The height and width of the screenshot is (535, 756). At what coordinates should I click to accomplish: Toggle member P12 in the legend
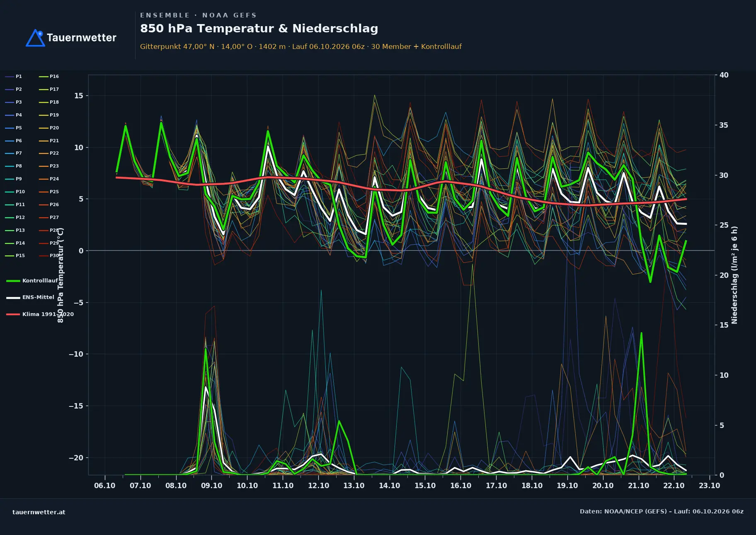pyautogui.click(x=15, y=217)
